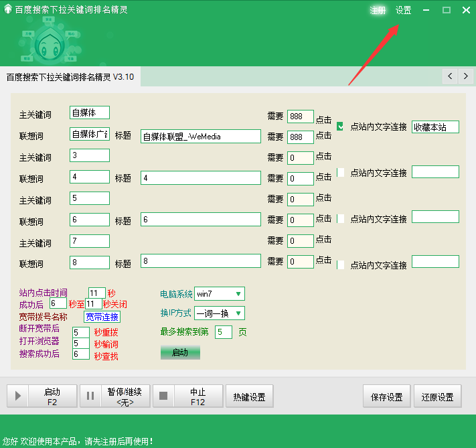This screenshot has height=448, width=476.
Task: Open 设置 in the title bar
Action: pos(403,10)
